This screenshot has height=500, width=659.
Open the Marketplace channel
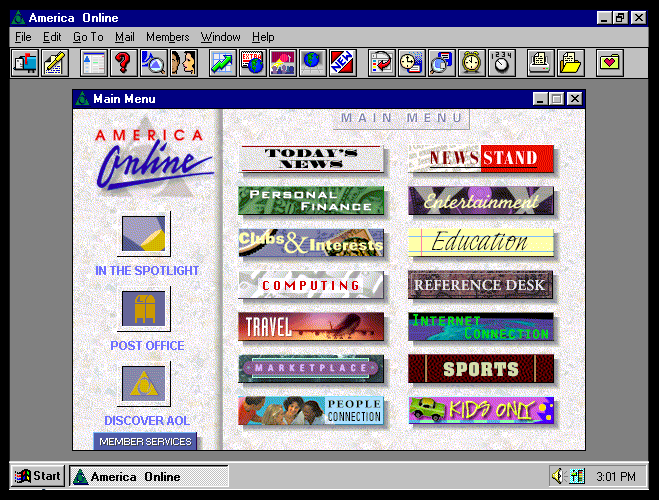point(311,368)
